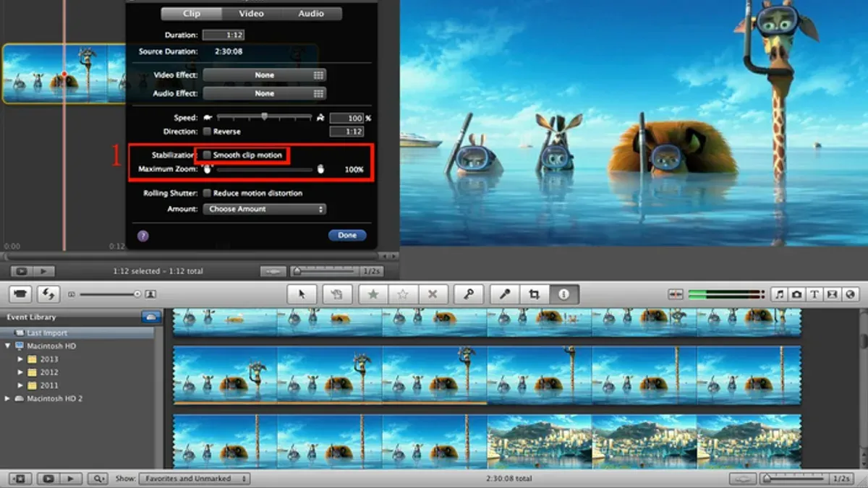Mark selection as favorite with filled star
This screenshot has width=868, height=488.
tap(373, 294)
